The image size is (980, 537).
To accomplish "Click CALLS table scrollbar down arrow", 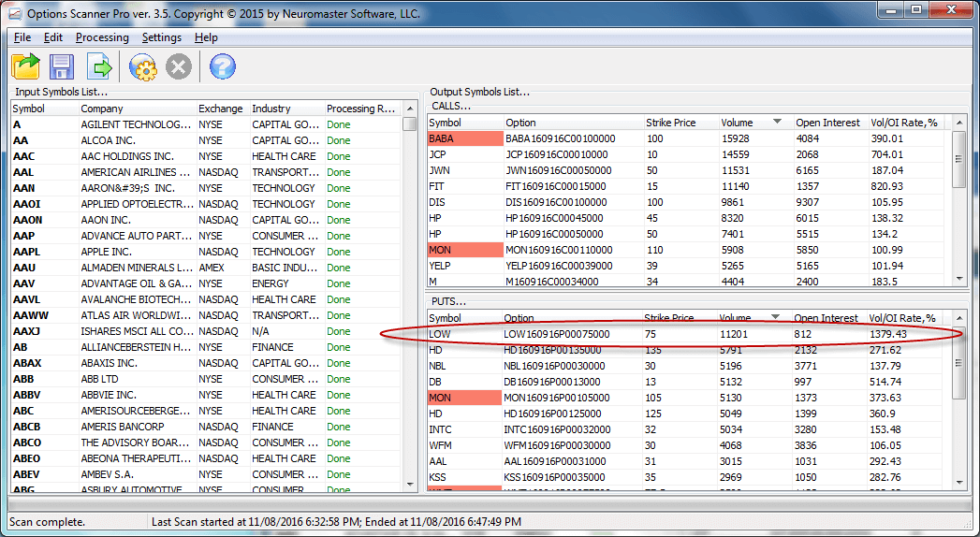I will 959,279.
